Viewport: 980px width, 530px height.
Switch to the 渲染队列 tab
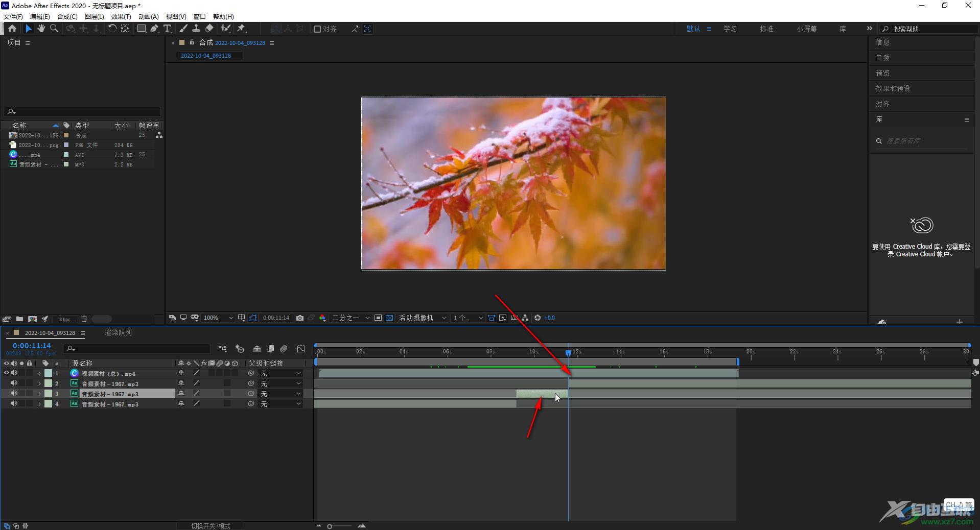click(x=119, y=332)
